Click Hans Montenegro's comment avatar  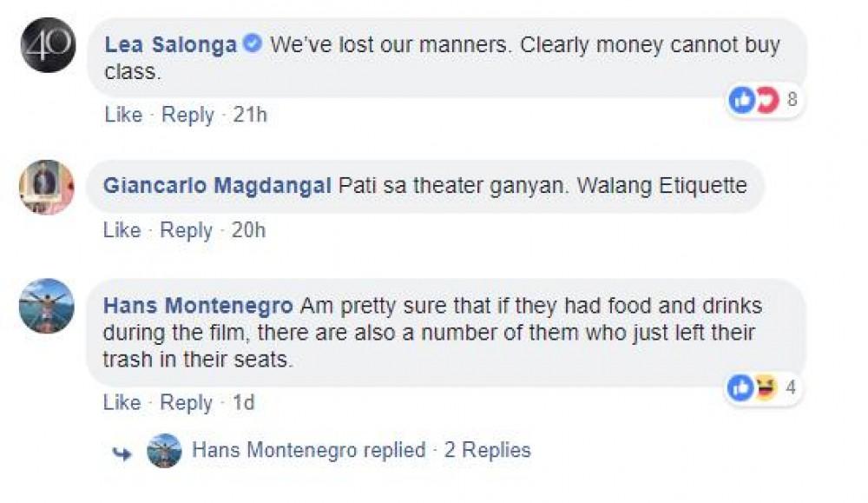[x=47, y=306]
